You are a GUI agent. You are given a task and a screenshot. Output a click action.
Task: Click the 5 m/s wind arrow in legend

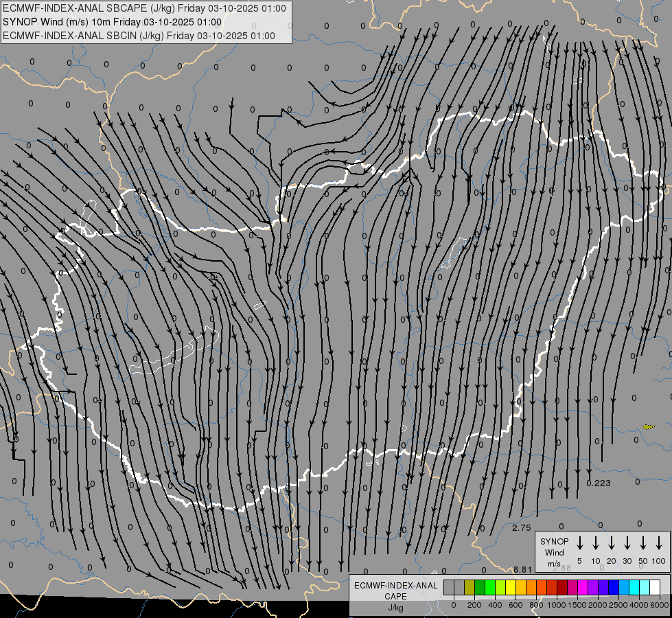pyautogui.click(x=580, y=544)
